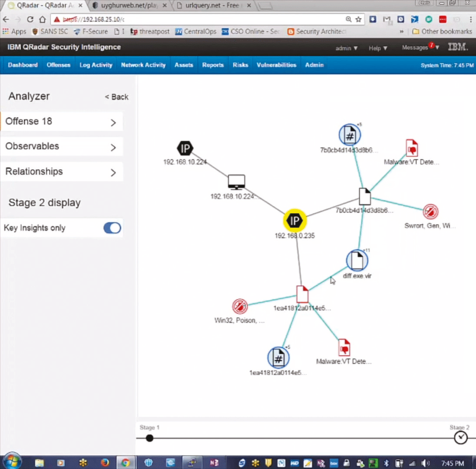Image resolution: width=476 pixels, height=469 pixels.
Task: Open the SANS ISC bookmark
Action: pyautogui.click(x=50, y=32)
